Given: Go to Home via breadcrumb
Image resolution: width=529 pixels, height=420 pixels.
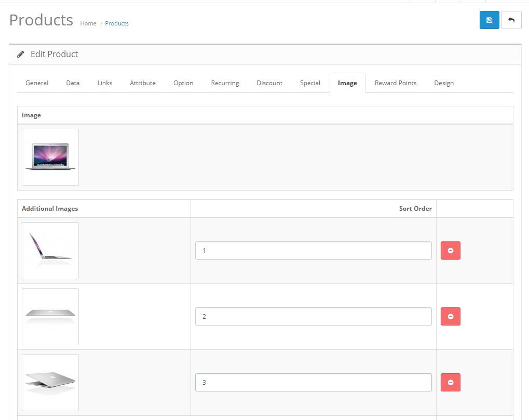Looking at the screenshot, I should click(88, 23).
